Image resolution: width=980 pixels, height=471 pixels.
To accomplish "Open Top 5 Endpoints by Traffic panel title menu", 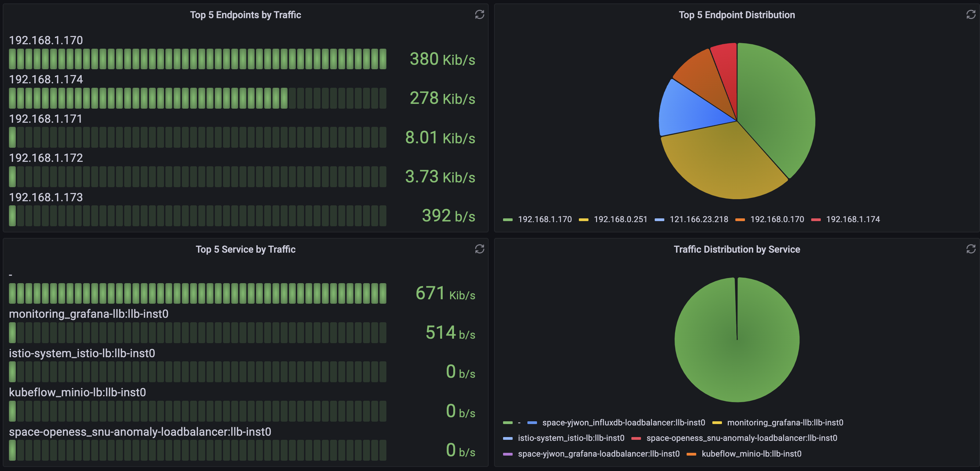I will click(245, 15).
